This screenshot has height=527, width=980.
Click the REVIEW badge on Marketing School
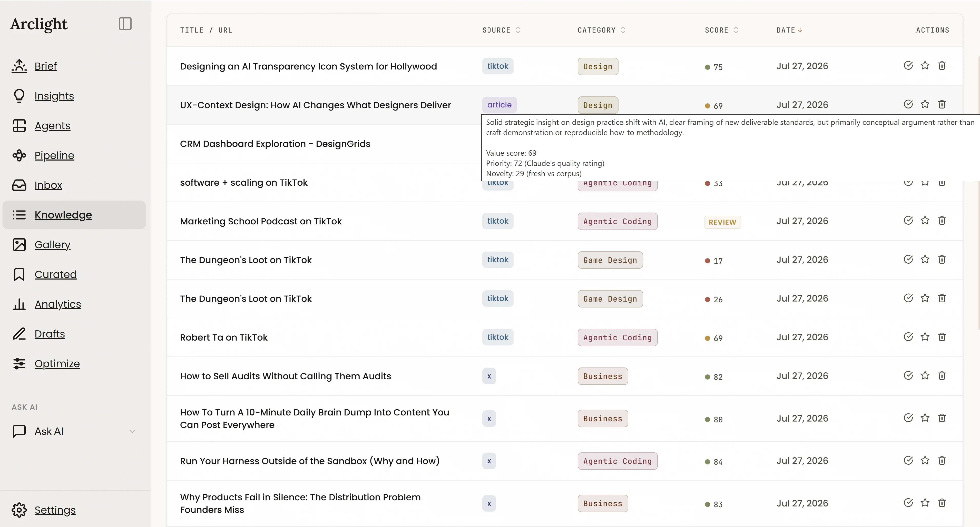tap(722, 222)
